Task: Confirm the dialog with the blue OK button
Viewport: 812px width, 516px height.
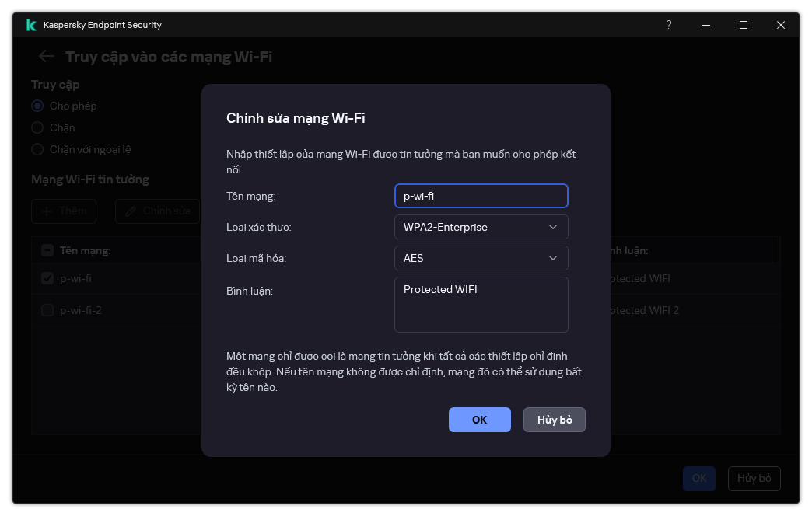Action: click(479, 420)
